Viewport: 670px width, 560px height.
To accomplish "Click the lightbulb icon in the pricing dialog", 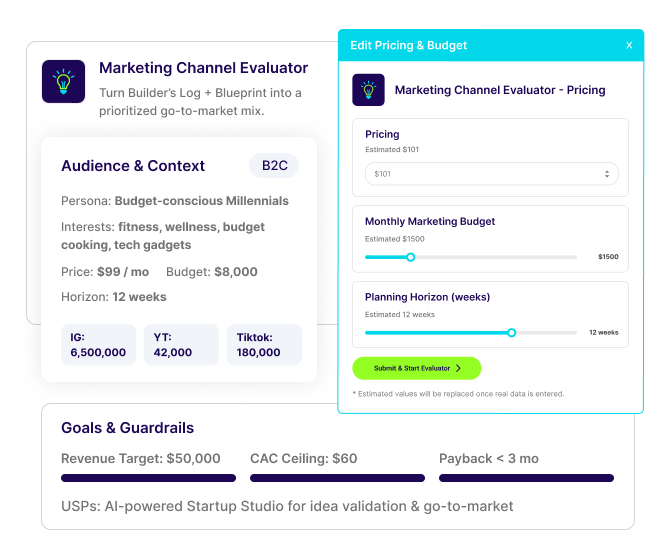I will click(369, 90).
